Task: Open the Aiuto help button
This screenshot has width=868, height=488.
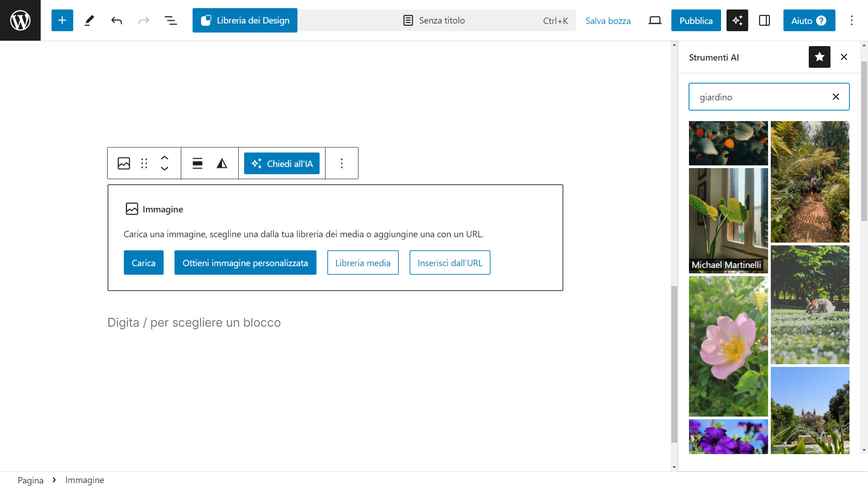Action: point(809,20)
